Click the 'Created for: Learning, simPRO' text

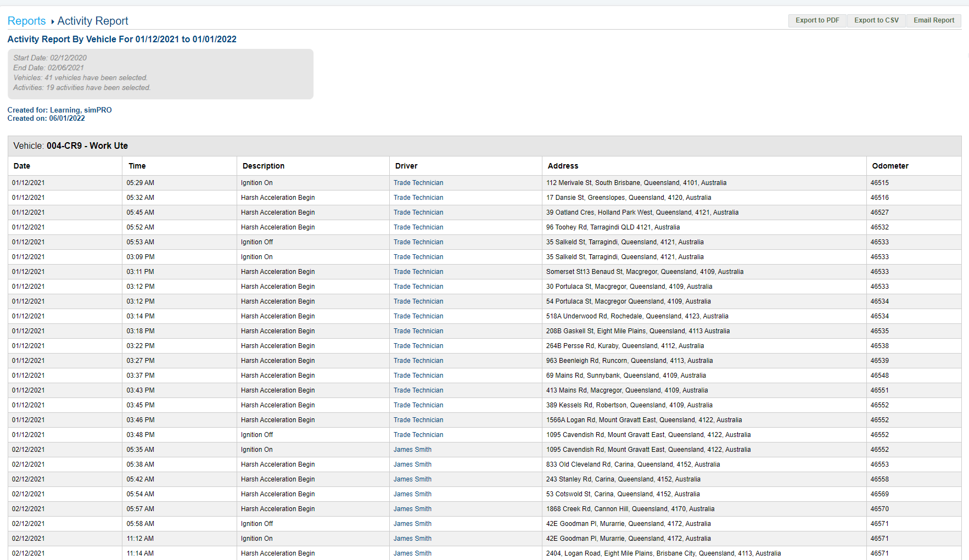pos(59,110)
